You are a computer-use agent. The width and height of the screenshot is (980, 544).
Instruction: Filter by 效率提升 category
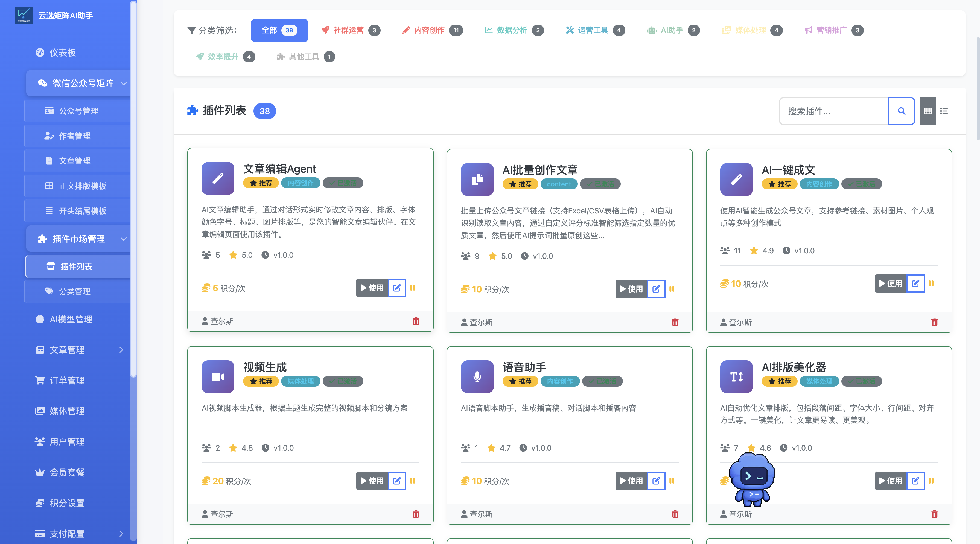pos(225,57)
